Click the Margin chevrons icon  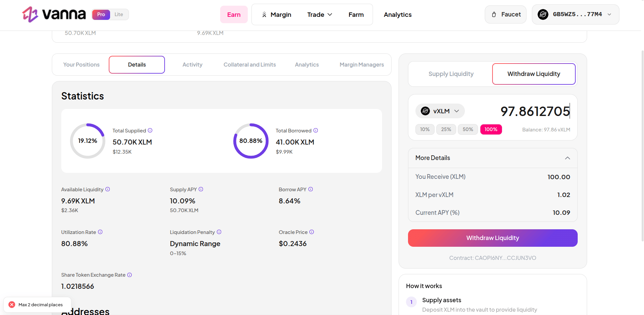click(x=264, y=15)
